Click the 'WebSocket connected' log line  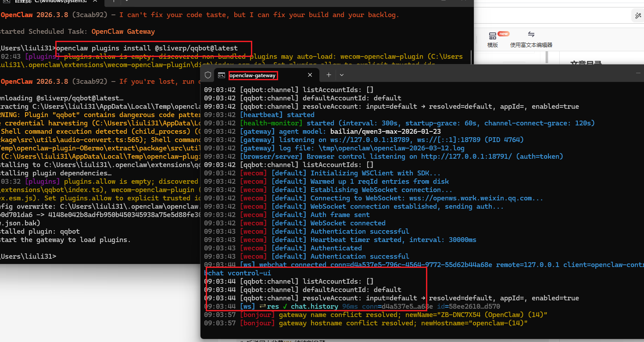point(295,223)
